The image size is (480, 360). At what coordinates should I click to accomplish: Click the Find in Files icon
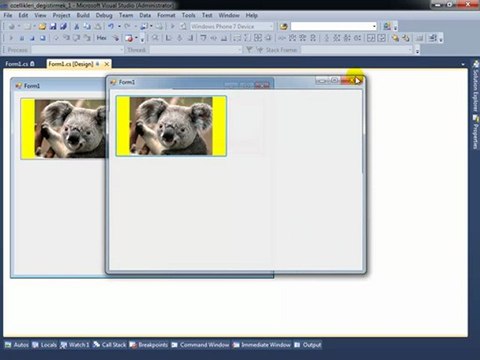pos(284,26)
